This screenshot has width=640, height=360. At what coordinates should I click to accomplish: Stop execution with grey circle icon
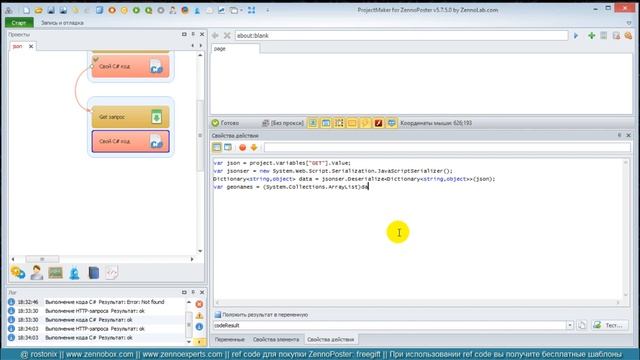click(161, 10)
